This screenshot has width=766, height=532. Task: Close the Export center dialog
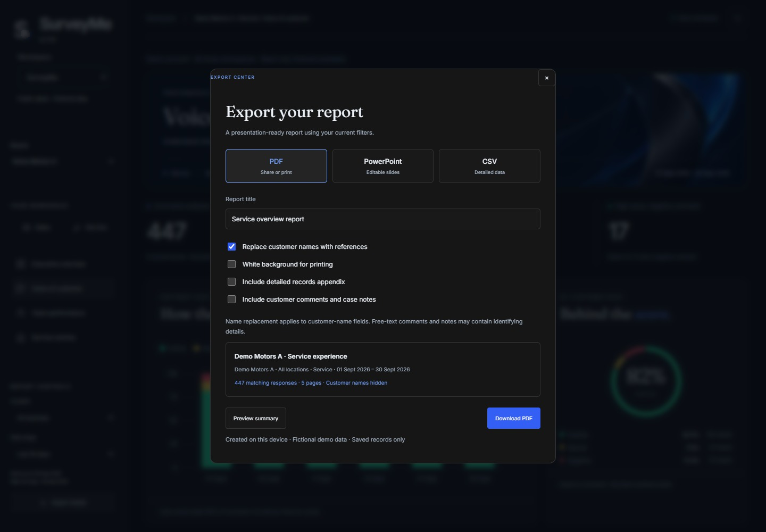click(546, 78)
